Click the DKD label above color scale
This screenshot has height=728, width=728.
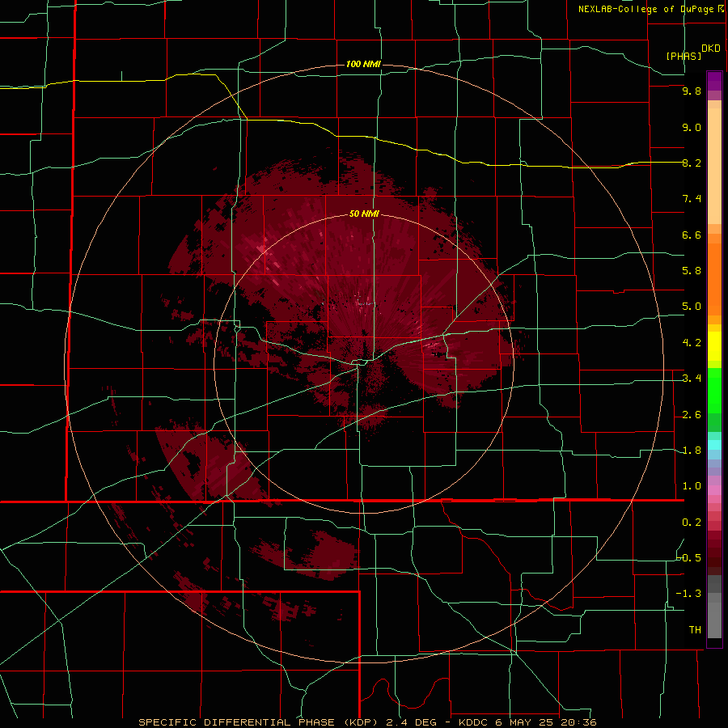pos(710,49)
